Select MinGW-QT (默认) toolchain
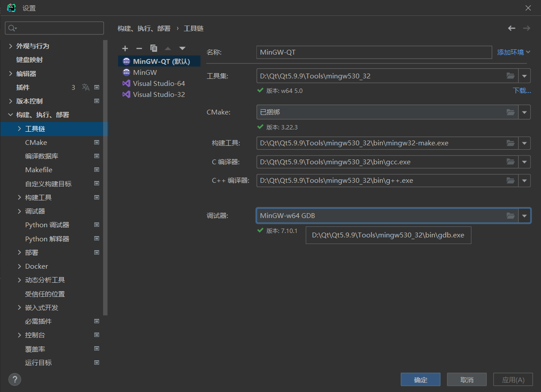541x392 pixels. [159, 61]
